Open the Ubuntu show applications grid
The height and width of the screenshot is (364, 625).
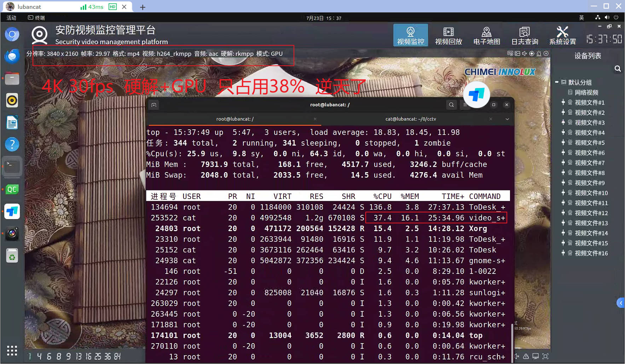[12, 350]
